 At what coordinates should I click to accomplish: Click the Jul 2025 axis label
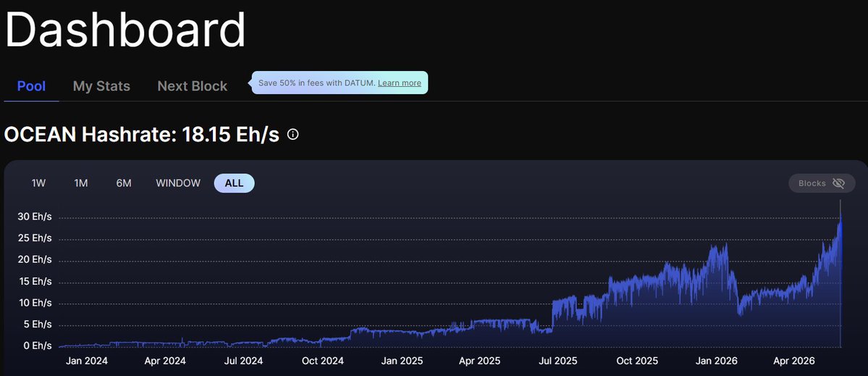coord(557,361)
